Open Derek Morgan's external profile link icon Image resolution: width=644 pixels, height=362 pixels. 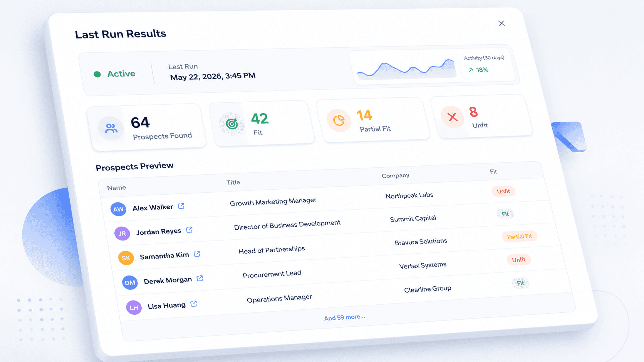click(x=200, y=278)
